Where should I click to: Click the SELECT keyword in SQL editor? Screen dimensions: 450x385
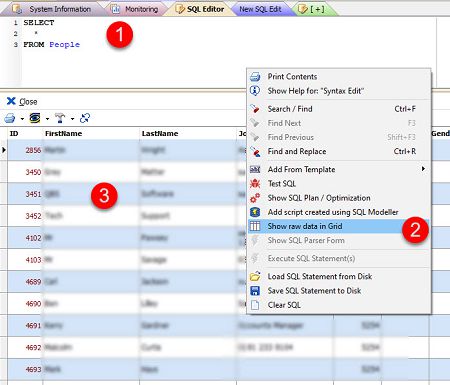39,23
